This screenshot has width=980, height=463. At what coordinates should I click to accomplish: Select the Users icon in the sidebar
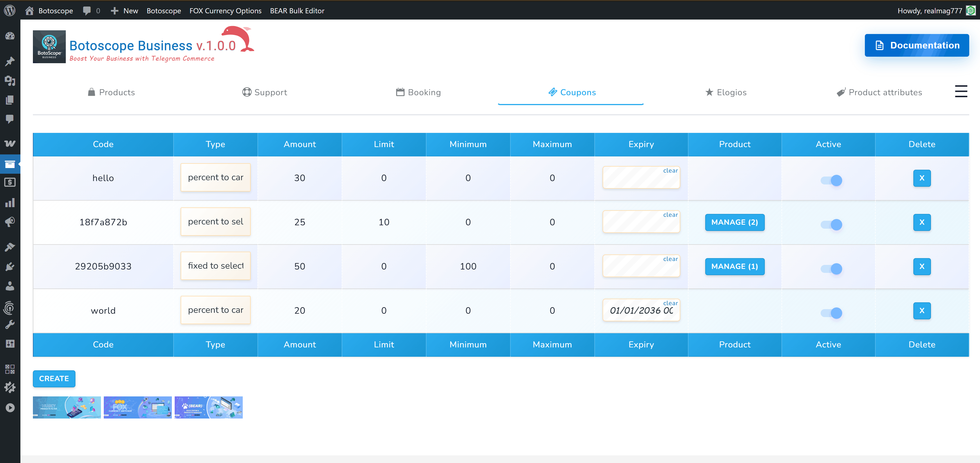tap(10, 286)
